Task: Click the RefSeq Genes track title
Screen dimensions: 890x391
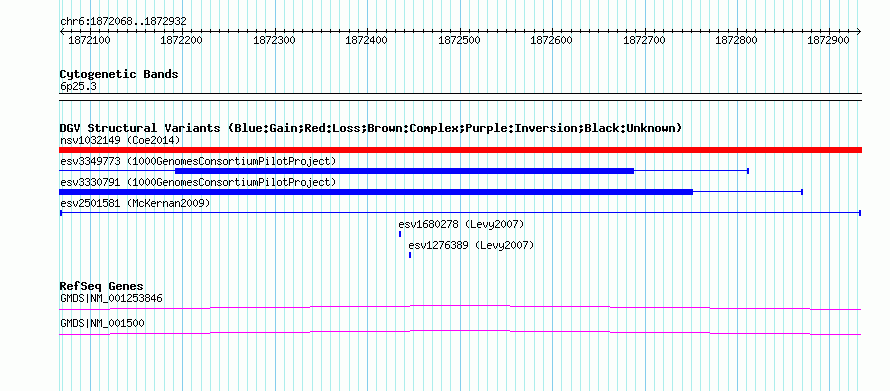Action: point(102,286)
